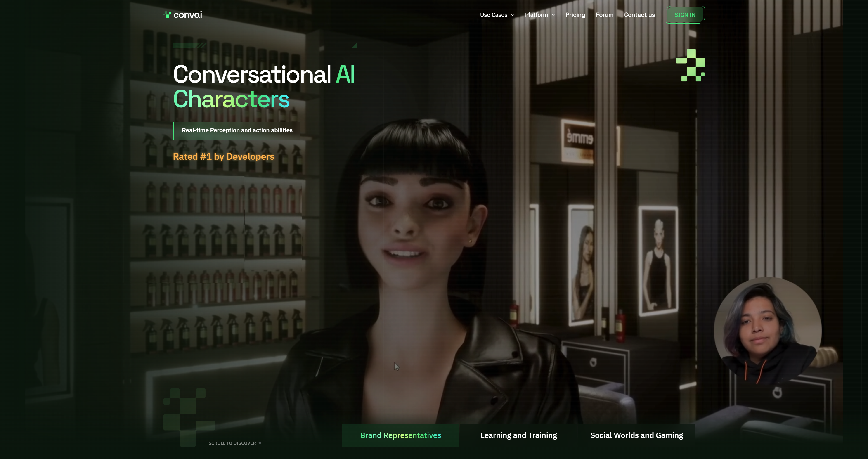Click the green progress bar above Brand Representatives
The image size is (868, 459).
364,424
